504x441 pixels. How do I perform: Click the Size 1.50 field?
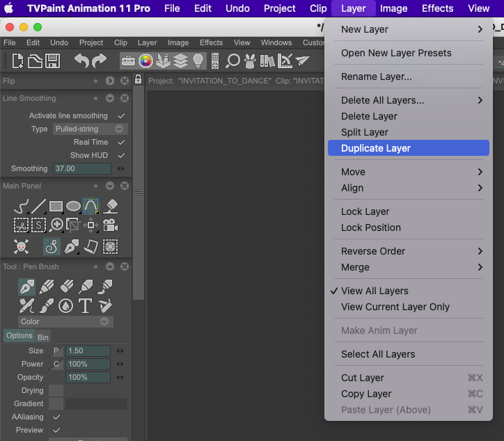(x=88, y=351)
